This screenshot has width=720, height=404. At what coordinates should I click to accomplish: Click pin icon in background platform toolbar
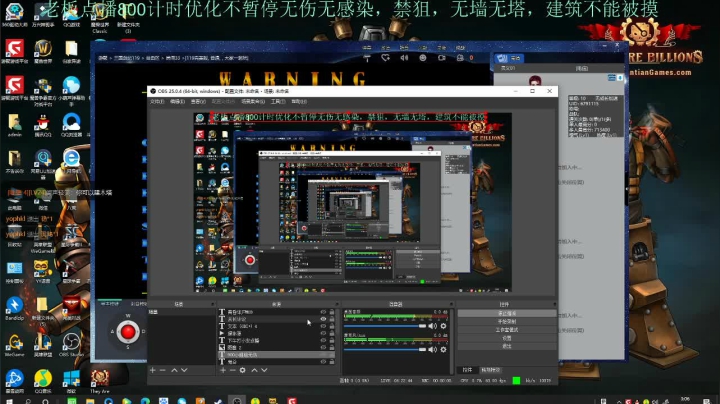click(x=367, y=58)
